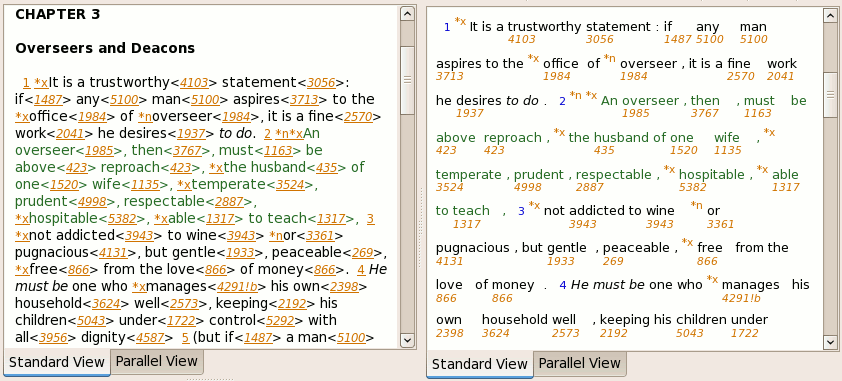Open footnote *x before manages in left pane
Screen dimensions: 842x381
[139, 287]
